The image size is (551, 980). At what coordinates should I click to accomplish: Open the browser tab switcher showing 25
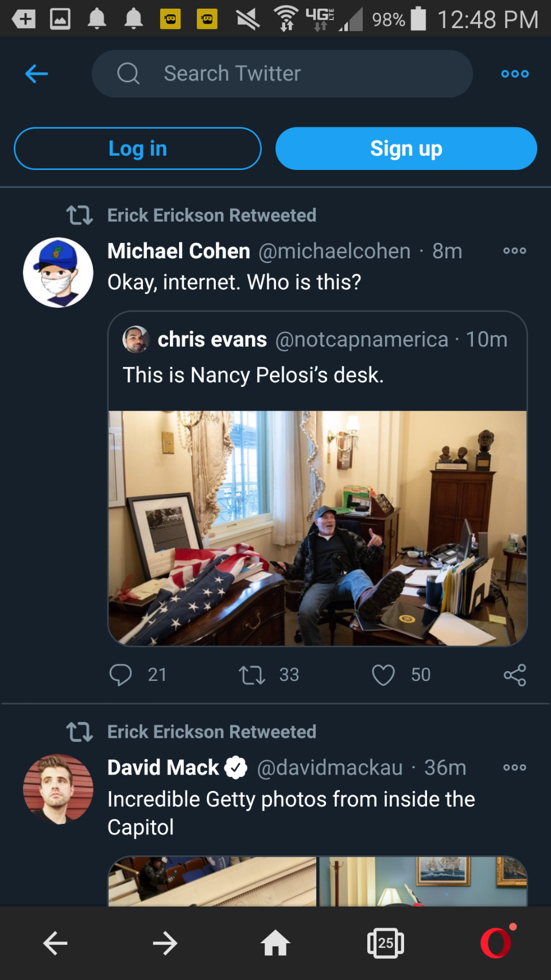tap(385, 943)
